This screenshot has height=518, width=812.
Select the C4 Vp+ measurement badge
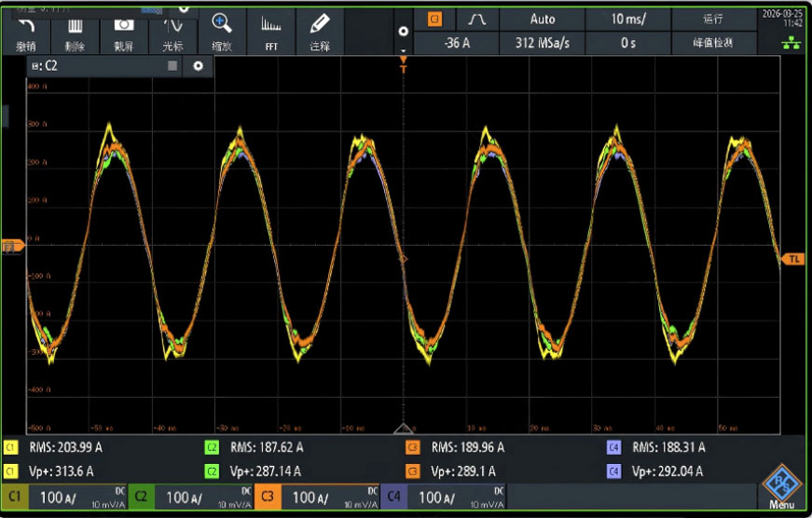[x=613, y=471]
